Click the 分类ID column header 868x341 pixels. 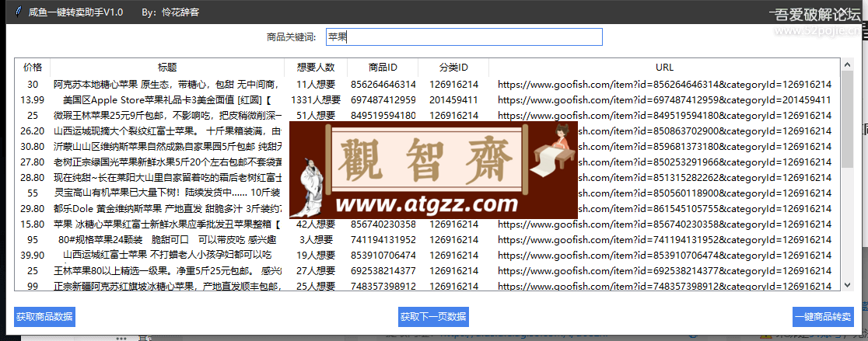point(453,68)
